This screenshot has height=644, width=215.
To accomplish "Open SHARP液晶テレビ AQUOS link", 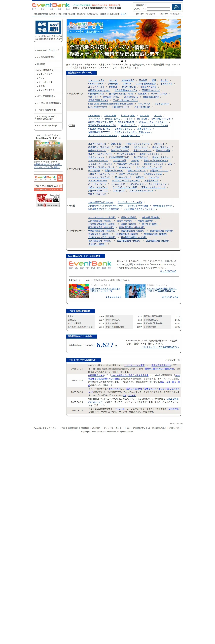I will point(101,202).
